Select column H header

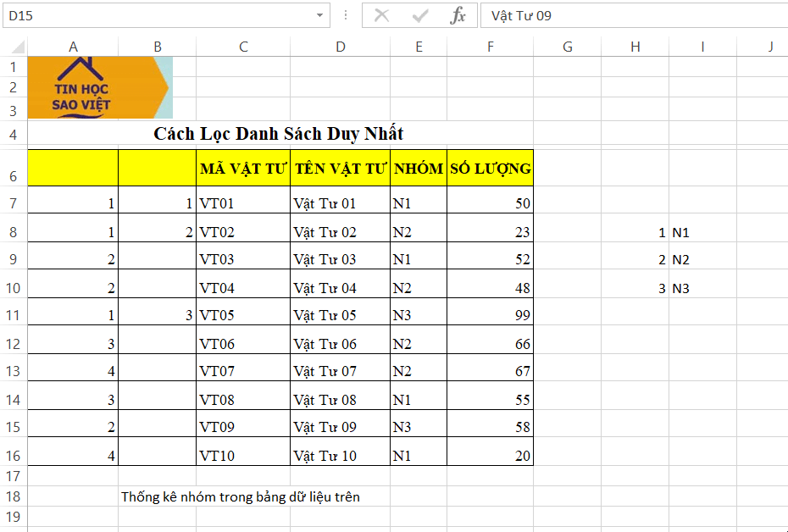[635, 47]
